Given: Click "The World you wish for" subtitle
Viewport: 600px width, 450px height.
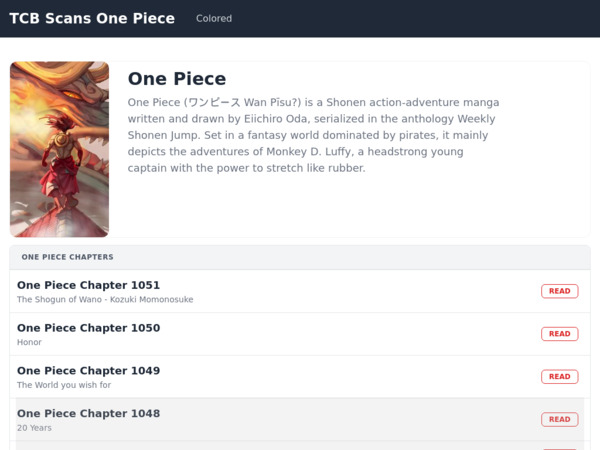Looking at the screenshot, I should [x=64, y=386].
